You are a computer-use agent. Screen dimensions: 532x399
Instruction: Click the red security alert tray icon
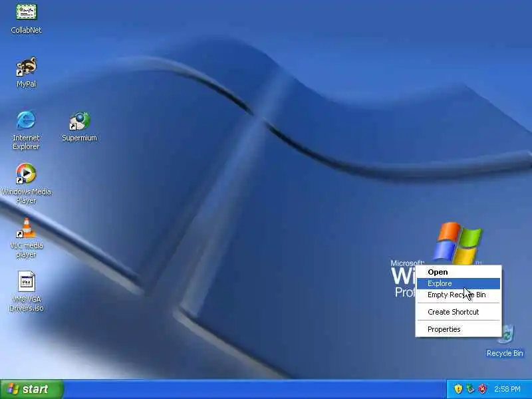(x=483, y=389)
